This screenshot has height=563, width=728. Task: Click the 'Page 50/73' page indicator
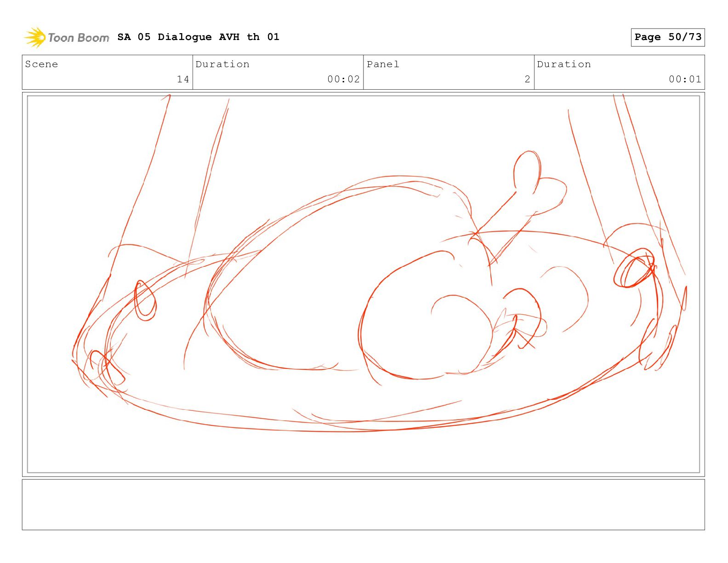667,37
